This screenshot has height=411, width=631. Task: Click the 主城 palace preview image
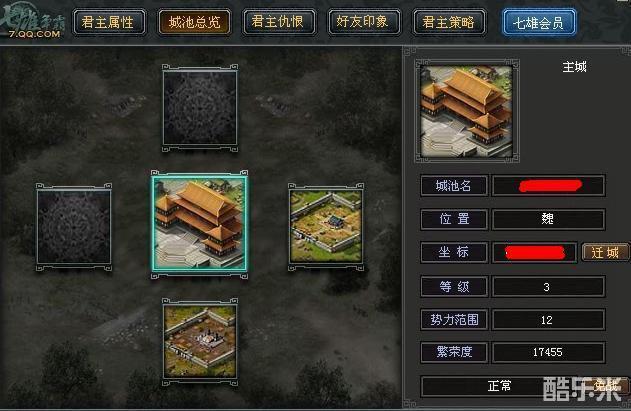pos(466,111)
